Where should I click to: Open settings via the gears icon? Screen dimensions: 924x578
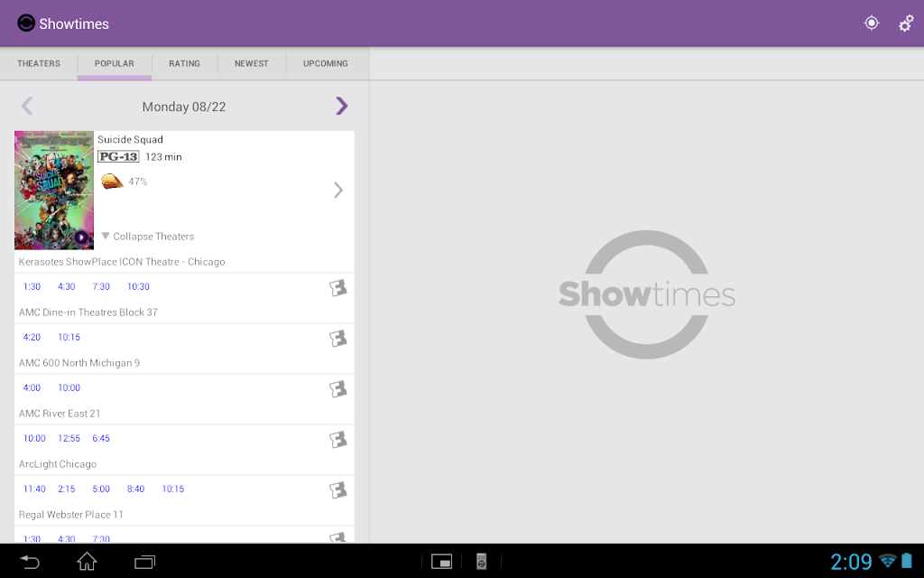point(906,23)
